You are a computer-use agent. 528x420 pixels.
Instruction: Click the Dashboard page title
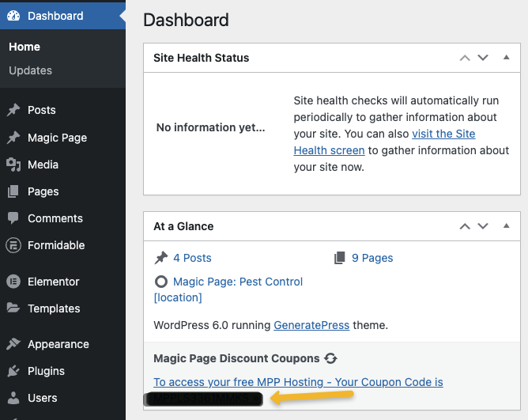[186, 20]
